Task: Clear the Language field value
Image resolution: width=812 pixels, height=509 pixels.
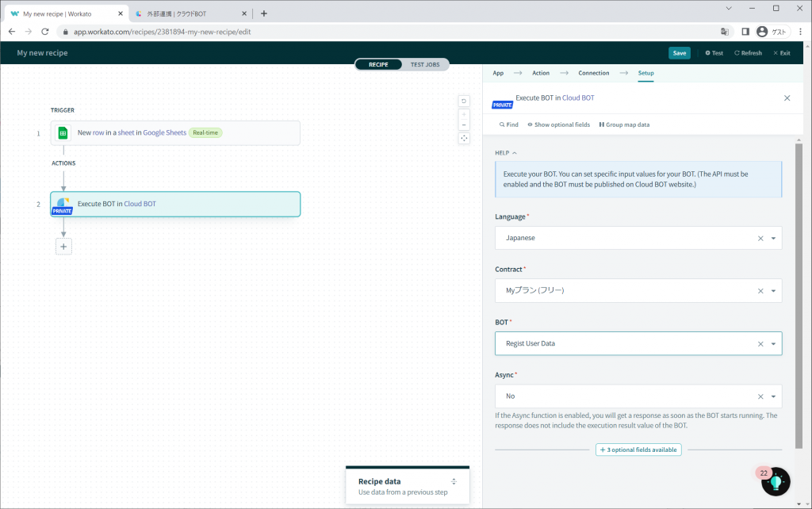Action: [760, 238]
